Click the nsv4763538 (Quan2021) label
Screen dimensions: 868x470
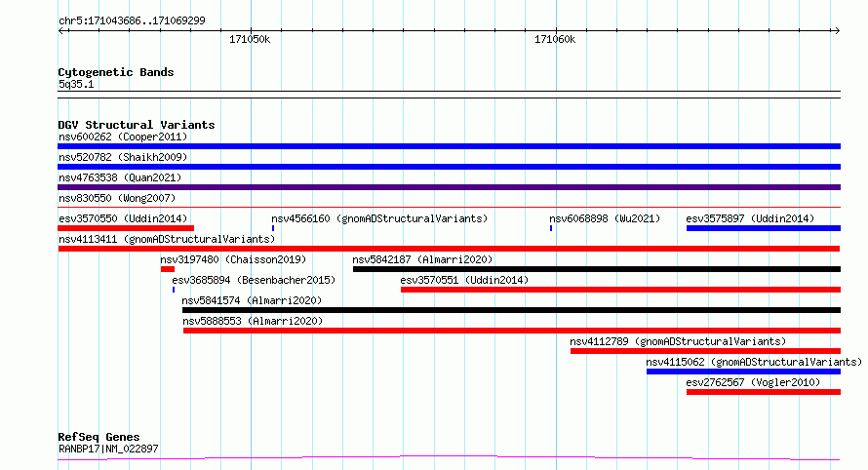pyautogui.click(x=120, y=177)
